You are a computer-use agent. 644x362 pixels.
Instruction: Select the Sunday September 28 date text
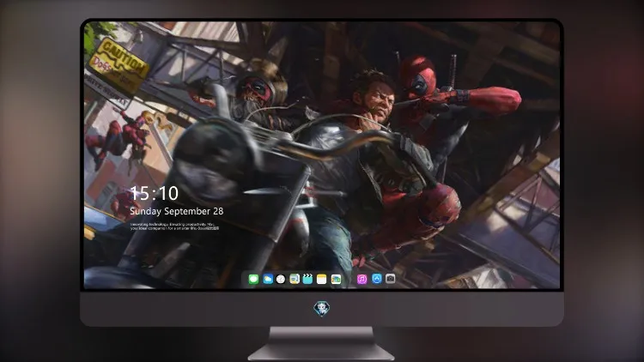click(x=177, y=211)
